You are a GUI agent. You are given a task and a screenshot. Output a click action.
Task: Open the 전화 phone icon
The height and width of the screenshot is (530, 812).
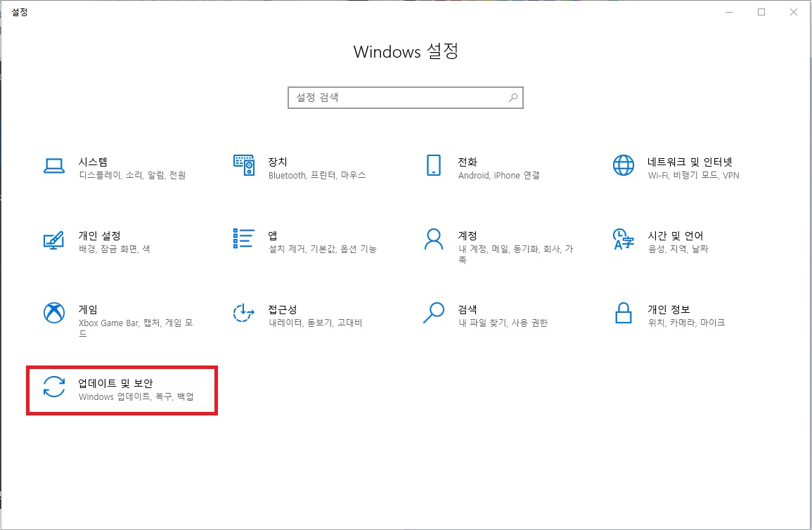pyautogui.click(x=434, y=165)
